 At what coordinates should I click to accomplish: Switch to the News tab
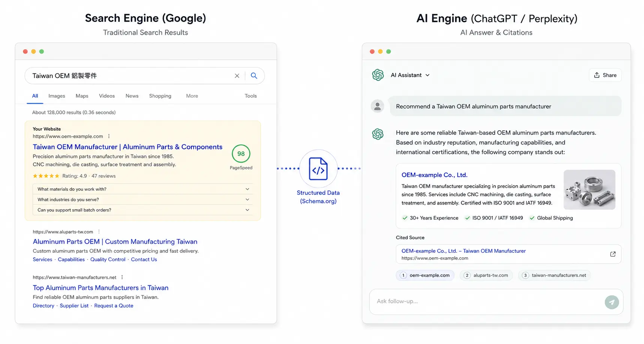point(132,96)
